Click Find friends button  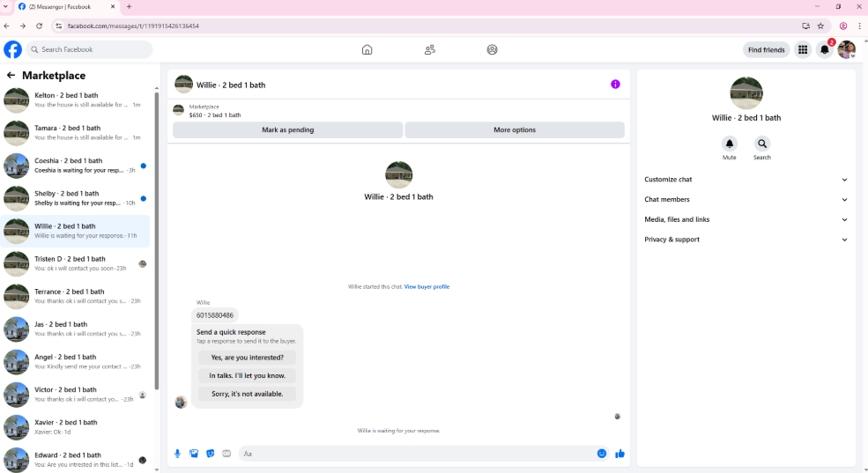pyautogui.click(x=766, y=50)
